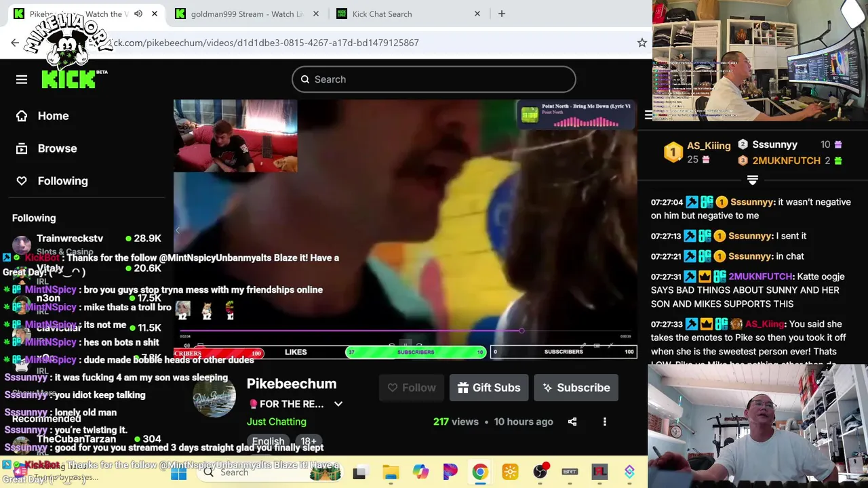Click the Subscribe button
This screenshot has width=868, height=488.
(576, 388)
